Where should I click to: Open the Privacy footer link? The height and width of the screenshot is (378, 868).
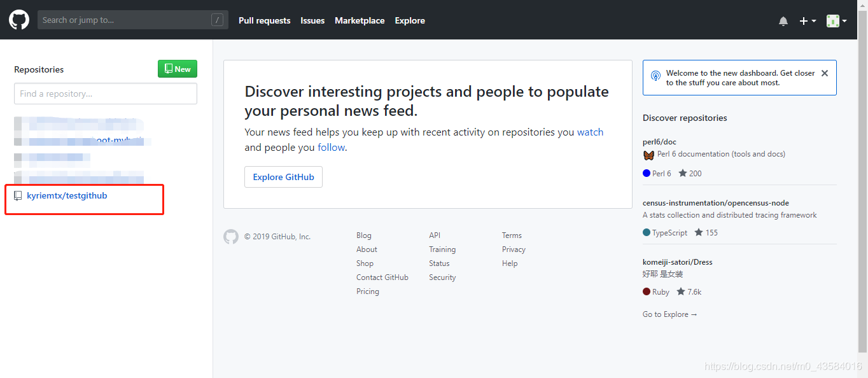click(514, 249)
